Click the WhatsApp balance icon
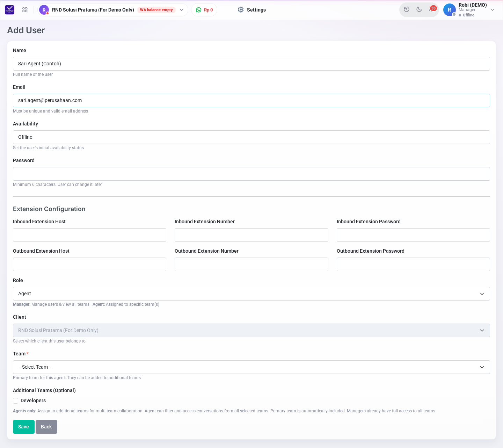 (199, 10)
